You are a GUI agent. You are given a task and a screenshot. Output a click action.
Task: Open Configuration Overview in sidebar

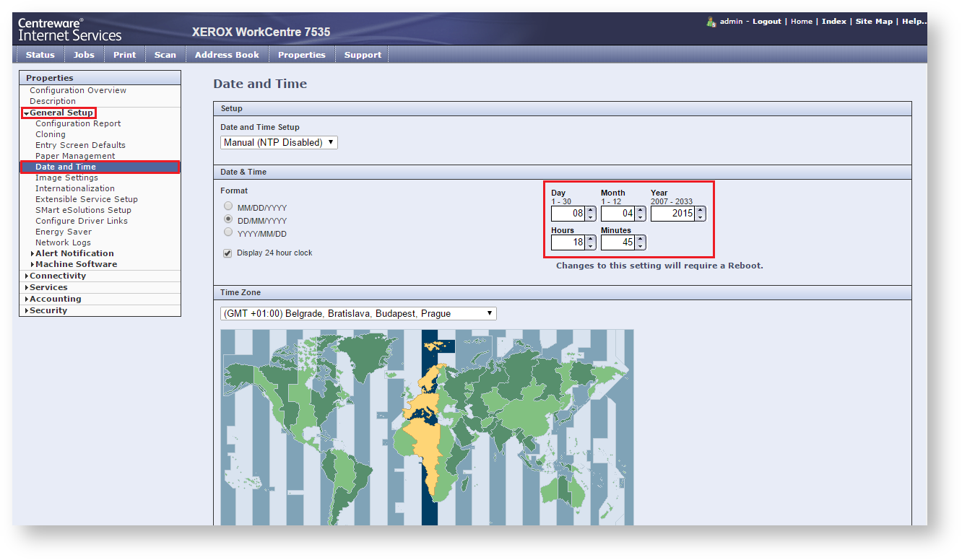coord(78,90)
